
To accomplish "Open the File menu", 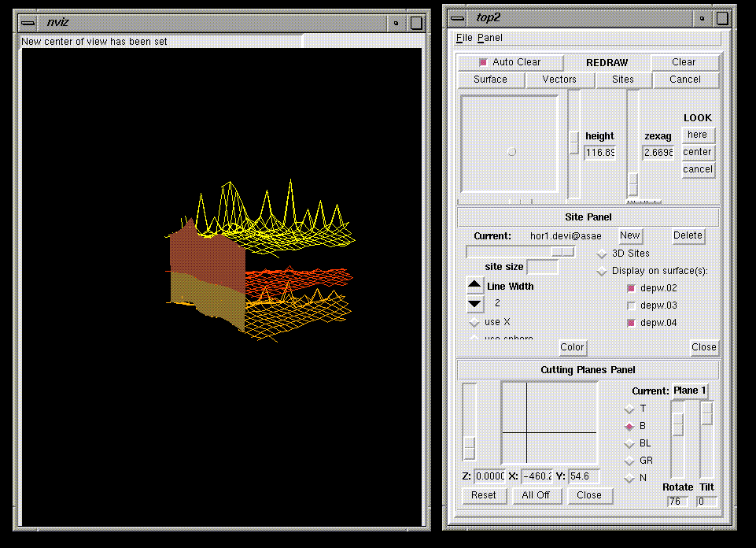I will tap(464, 38).
